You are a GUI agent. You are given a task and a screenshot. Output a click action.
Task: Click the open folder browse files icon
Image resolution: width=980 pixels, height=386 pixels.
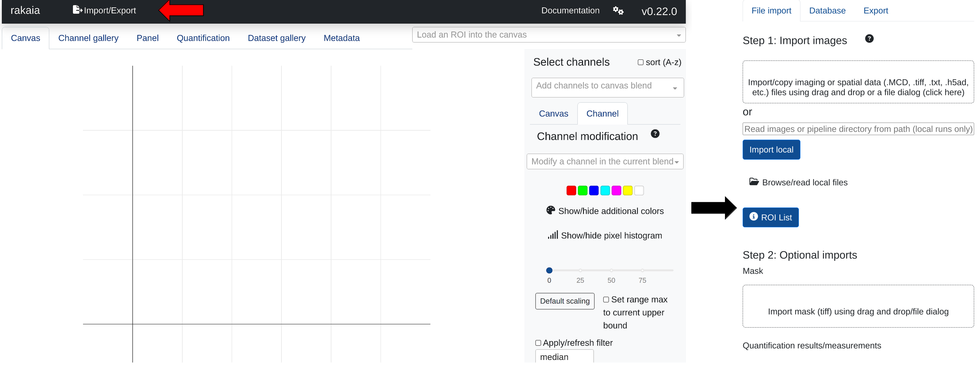click(x=754, y=182)
